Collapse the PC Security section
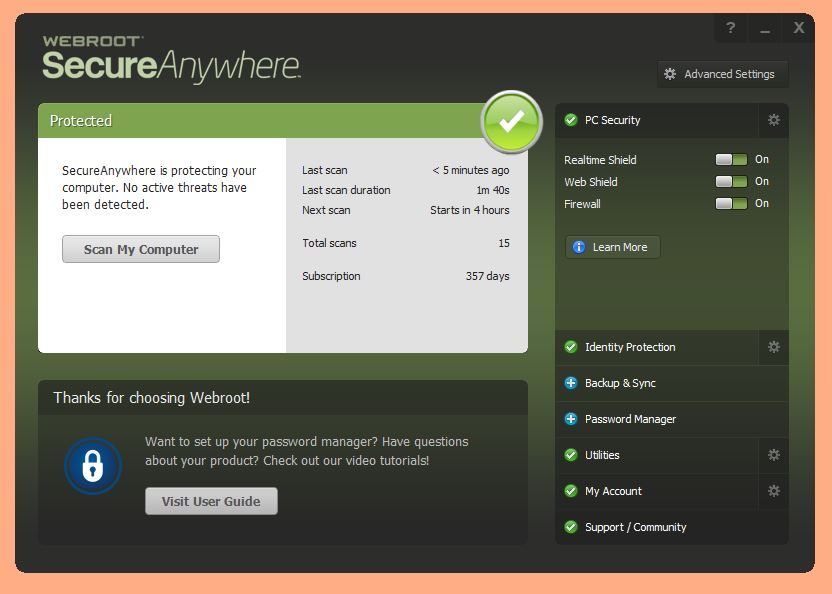Image resolution: width=832 pixels, height=594 pixels. (657, 120)
